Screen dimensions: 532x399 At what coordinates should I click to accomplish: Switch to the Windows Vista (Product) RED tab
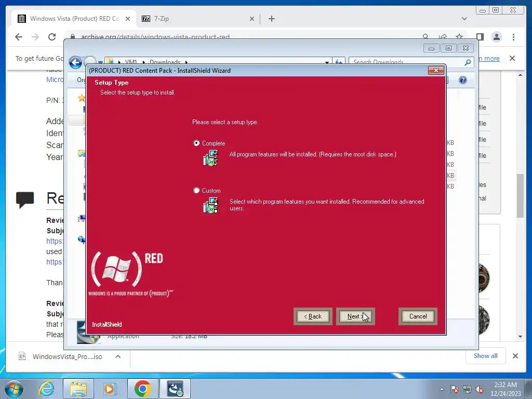pos(74,19)
